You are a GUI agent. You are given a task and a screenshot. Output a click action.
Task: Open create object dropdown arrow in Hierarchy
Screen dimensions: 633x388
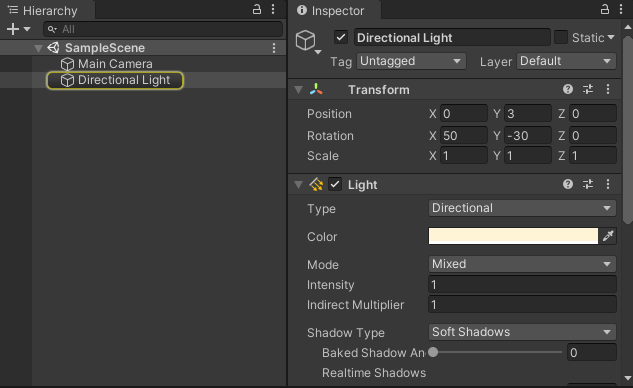(x=27, y=29)
